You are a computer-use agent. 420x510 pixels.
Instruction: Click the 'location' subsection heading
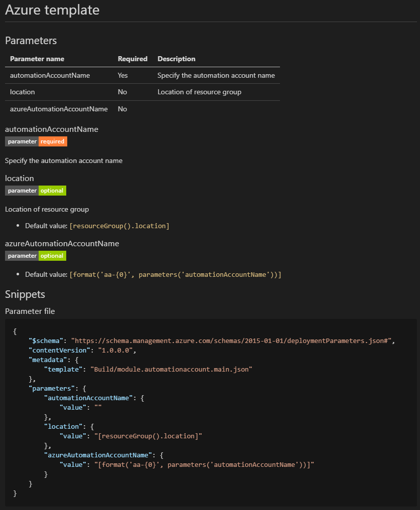20,178
